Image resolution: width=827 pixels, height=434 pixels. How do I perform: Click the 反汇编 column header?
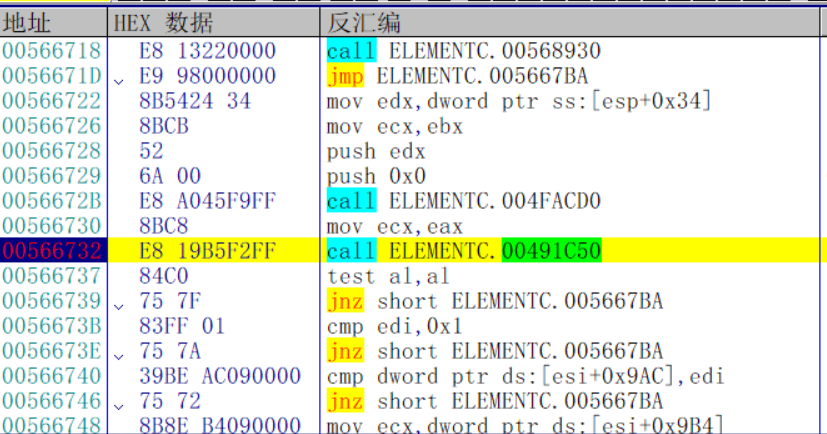[570, 23]
